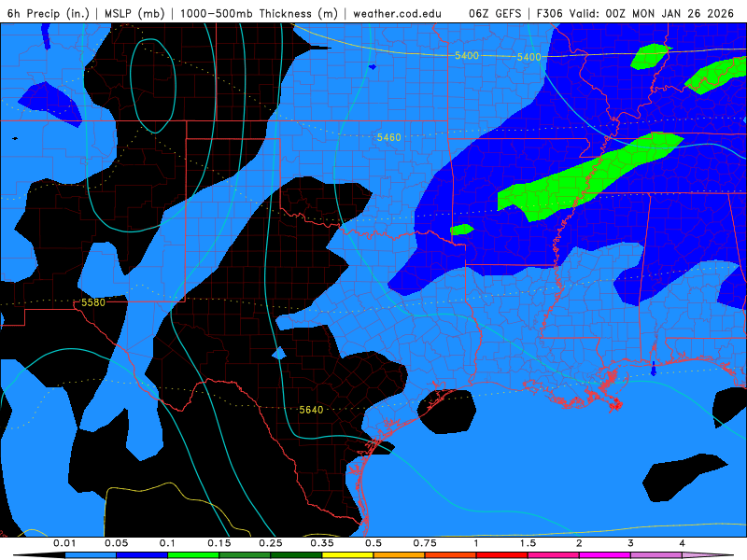Click the pink 1.5–2 color bar segment
This screenshot has width=747, height=560.
[554, 555]
